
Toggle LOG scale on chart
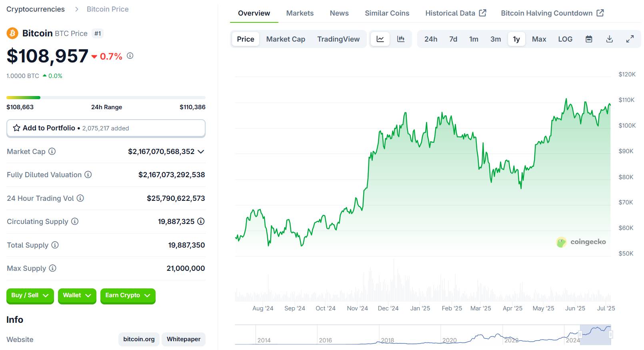tap(565, 39)
